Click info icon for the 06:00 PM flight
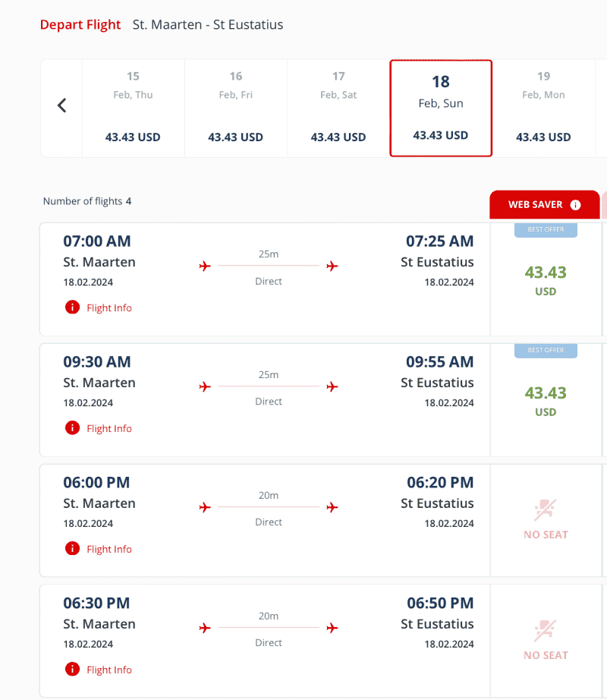607x700 pixels. 72,549
